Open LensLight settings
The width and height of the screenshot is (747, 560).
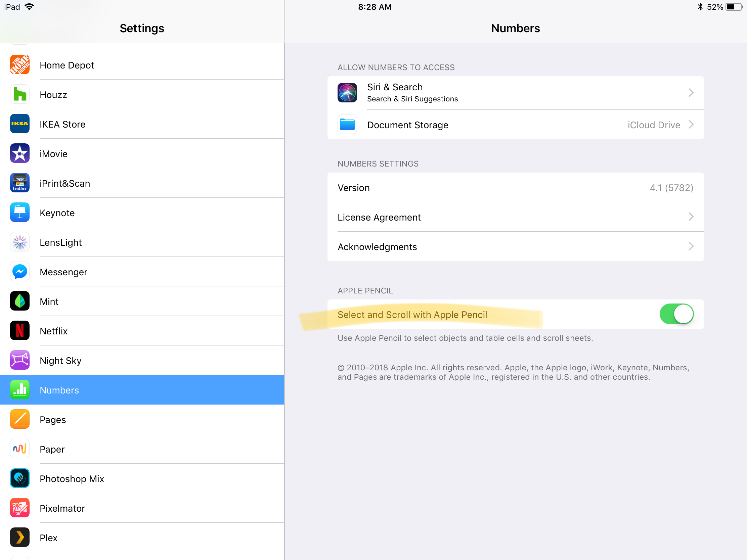point(142,242)
